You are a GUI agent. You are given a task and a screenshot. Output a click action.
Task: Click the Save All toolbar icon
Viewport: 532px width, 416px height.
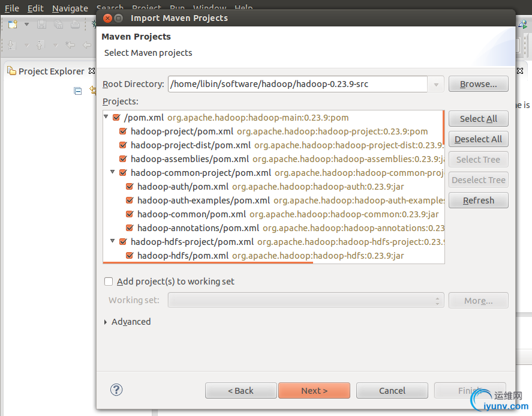(x=58, y=25)
